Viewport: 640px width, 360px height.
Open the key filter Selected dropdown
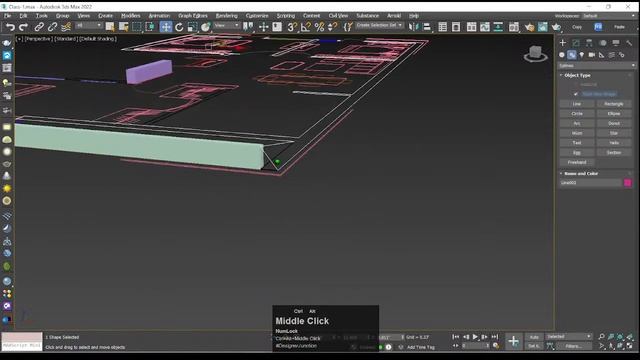[569, 337]
